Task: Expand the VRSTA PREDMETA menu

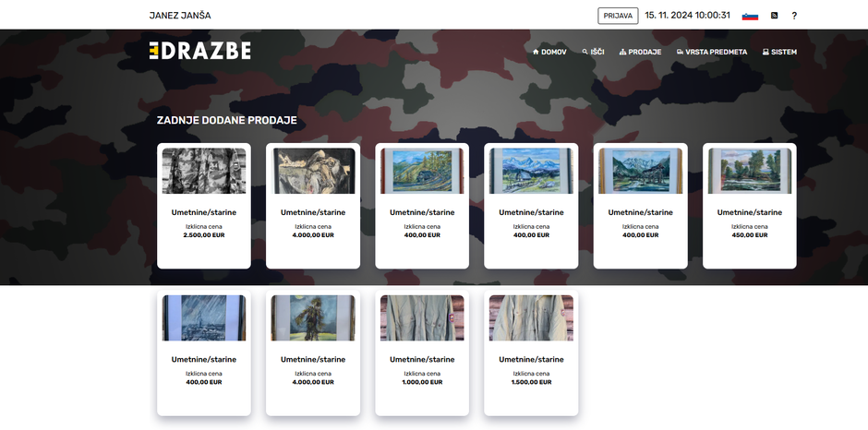Action: pos(712,52)
